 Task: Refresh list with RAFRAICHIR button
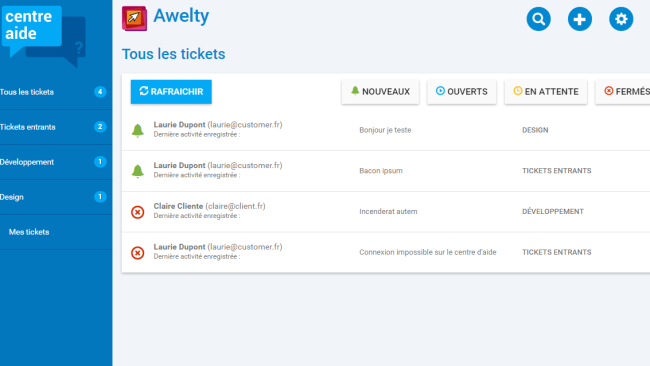[x=171, y=92]
